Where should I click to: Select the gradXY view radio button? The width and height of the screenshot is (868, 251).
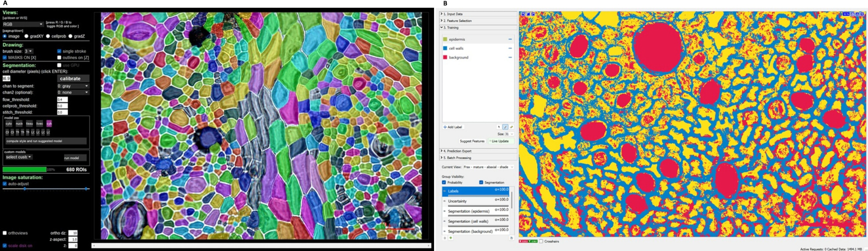pyautogui.click(x=26, y=36)
